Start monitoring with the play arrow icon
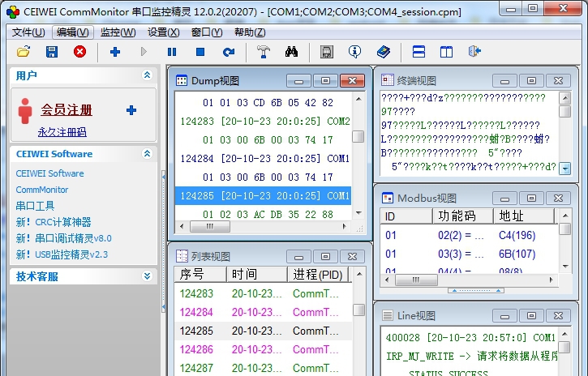Screen dimensions: 588x376 pos(144,52)
